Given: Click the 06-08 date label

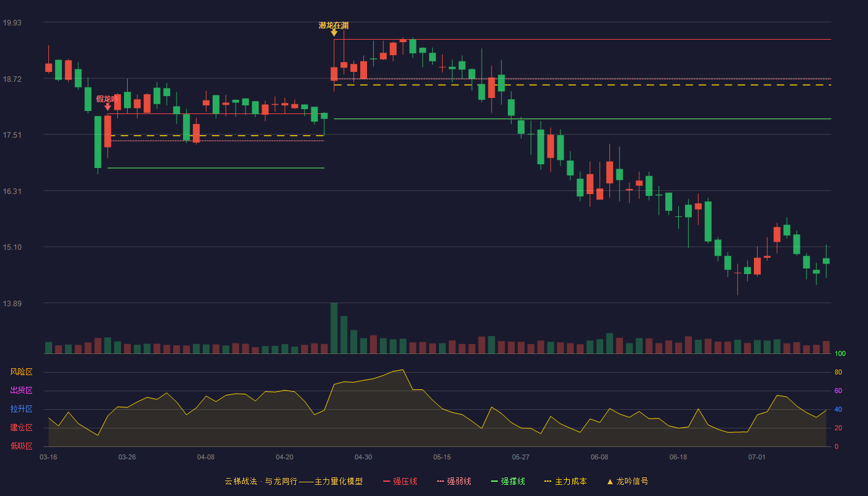Looking at the screenshot, I should pyautogui.click(x=600, y=457).
